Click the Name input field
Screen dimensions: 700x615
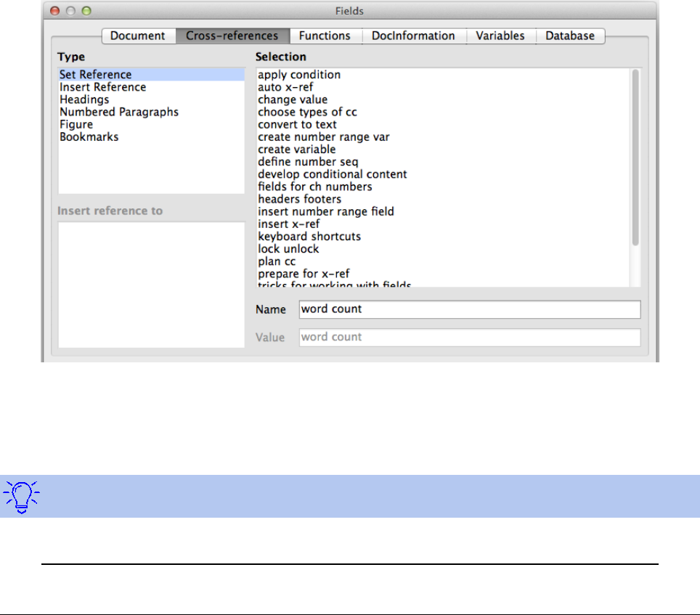tap(470, 309)
